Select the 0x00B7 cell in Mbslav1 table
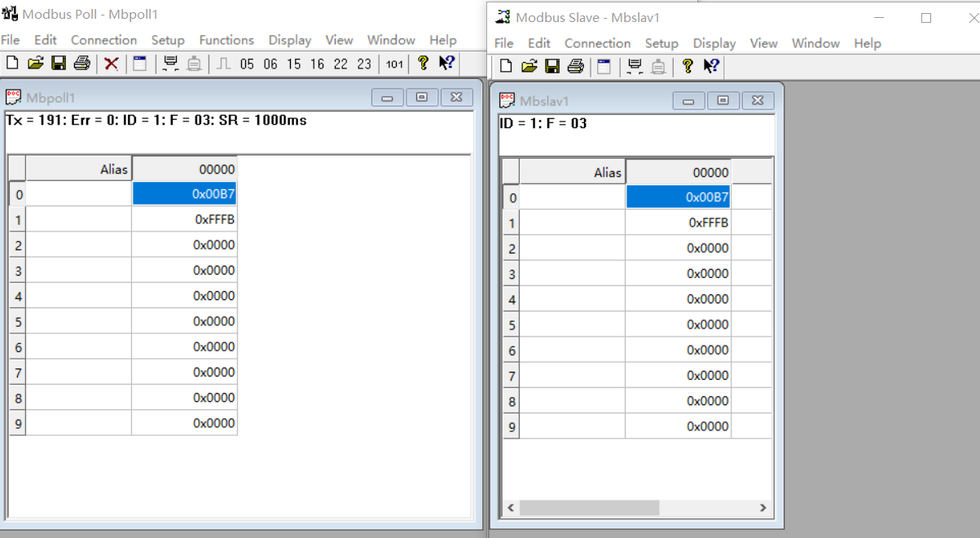Viewport: 980px width, 538px height. click(678, 197)
